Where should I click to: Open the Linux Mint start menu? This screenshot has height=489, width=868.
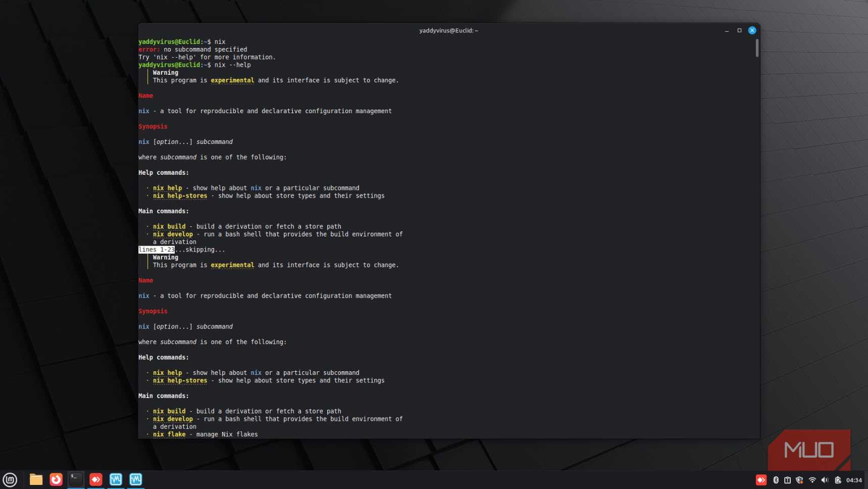[x=10, y=479]
